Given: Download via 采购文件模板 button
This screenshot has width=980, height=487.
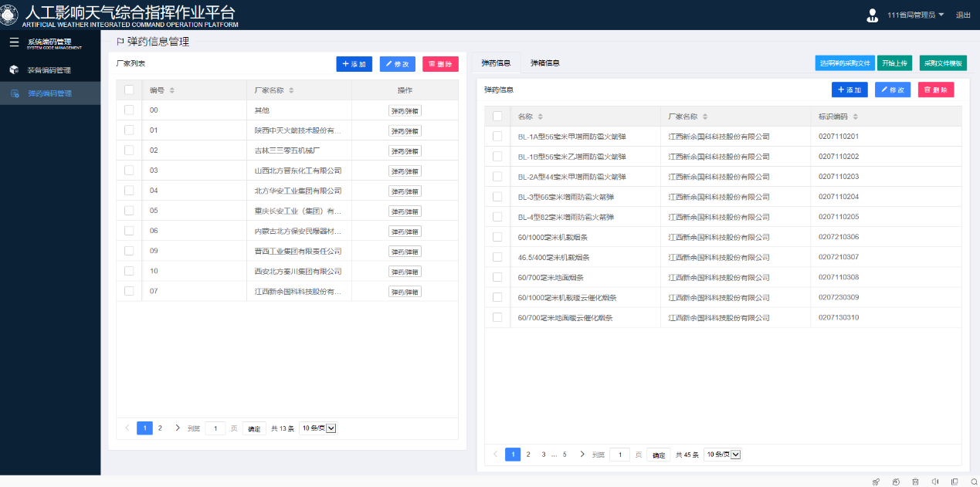Looking at the screenshot, I should pyautogui.click(x=943, y=63).
